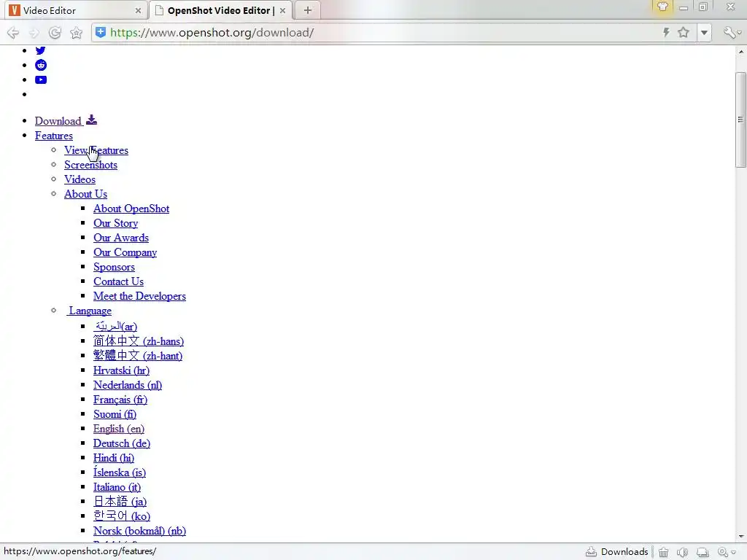Select 繁體中文 (zh-hant) language
The width and height of the screenshot is (747, 560).
138,356
